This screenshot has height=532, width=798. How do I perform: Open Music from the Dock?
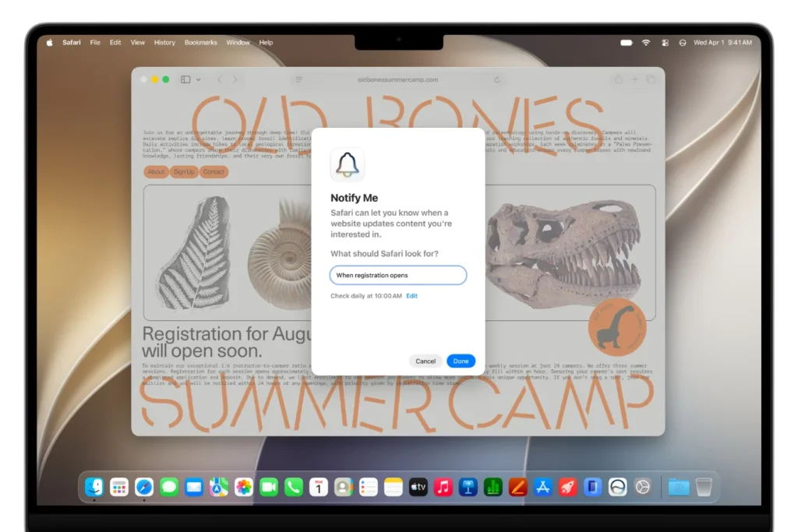[x=443, y=488]
